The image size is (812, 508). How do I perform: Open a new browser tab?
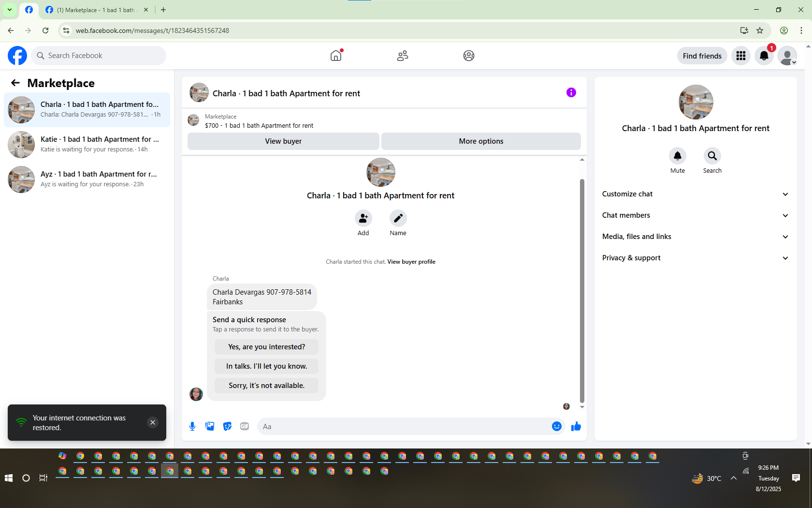coord(163,10)
